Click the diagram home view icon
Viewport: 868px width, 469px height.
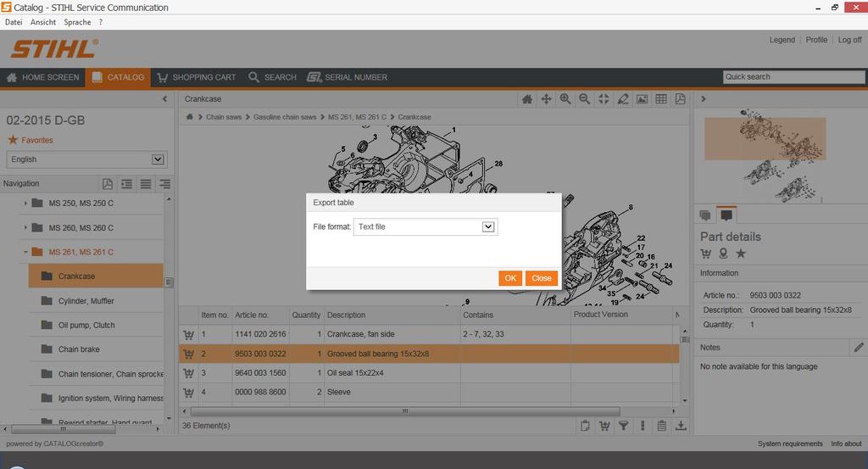(x=527, y=99)
